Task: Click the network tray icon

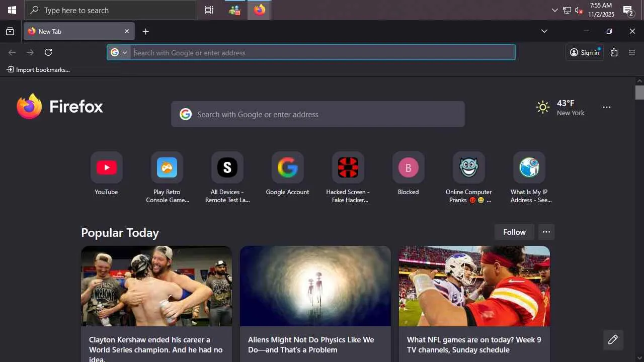Action: [567, 11]
